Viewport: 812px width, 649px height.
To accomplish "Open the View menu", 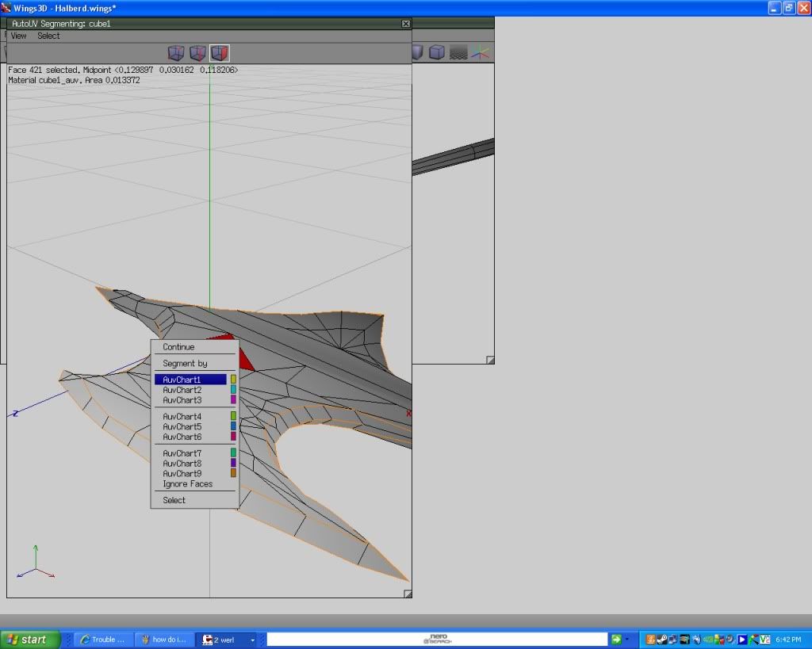I will tap(18, 36).
